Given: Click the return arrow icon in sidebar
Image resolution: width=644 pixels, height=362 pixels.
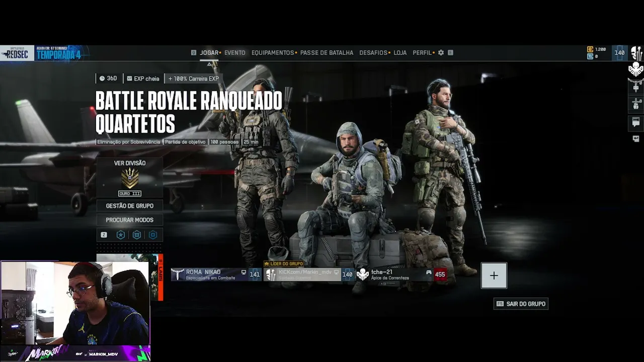Looking at the screenshot, I should (636, 139).
